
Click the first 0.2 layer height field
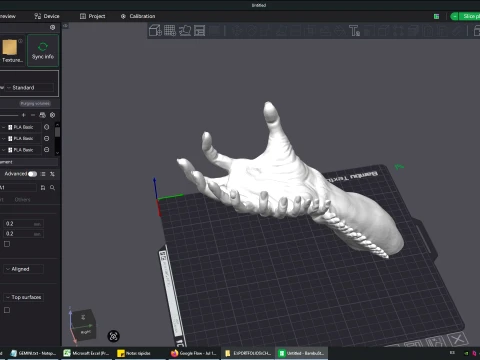(x=23, y=224)
